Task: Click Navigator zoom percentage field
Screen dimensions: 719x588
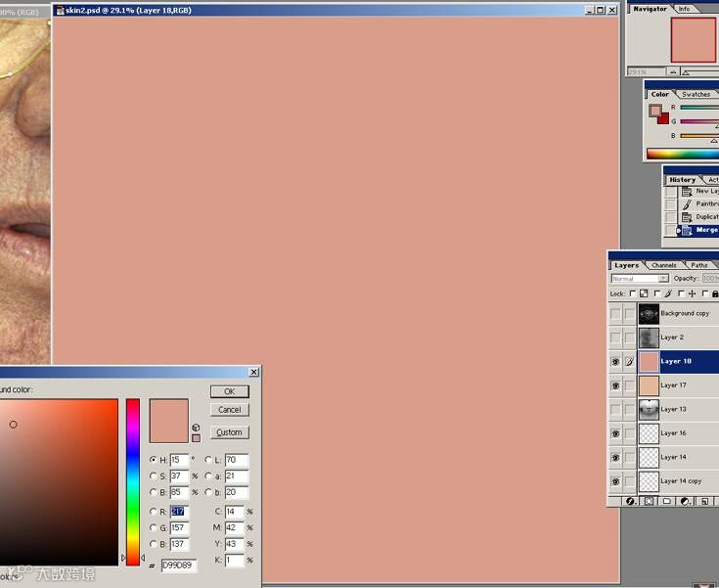Action: 646,72
